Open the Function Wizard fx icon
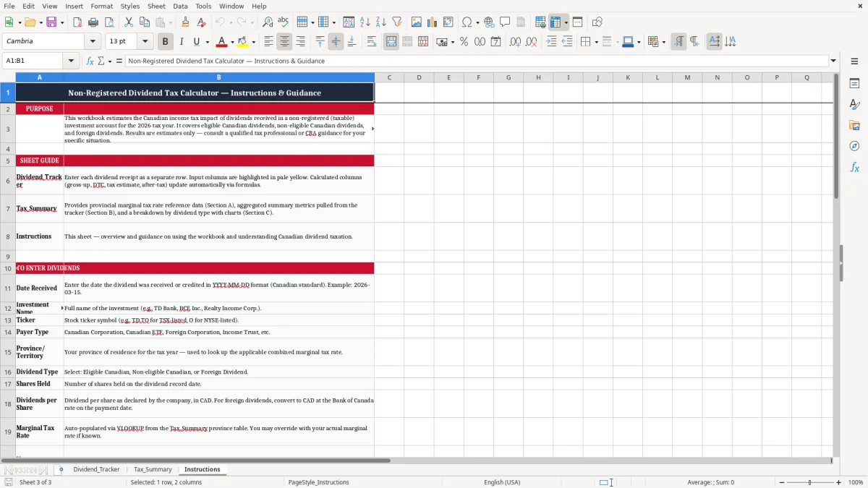This screenshot has width=868, height=488. (x=90, y=61)
